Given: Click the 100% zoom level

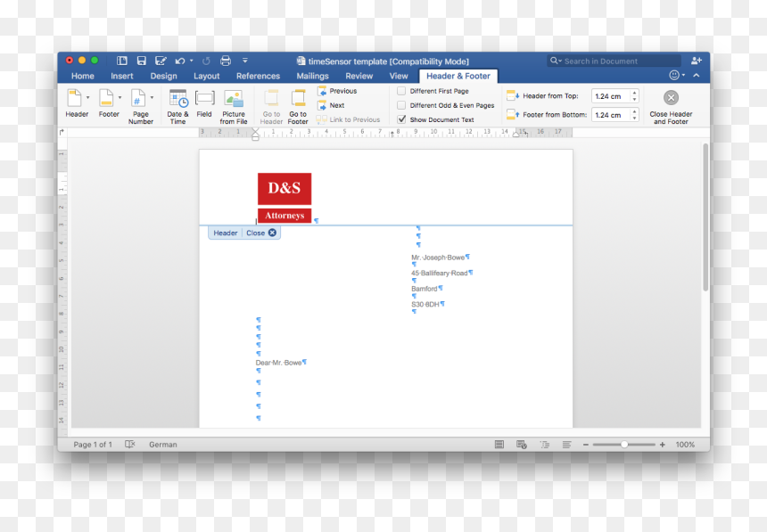Looking at the screenshot, I should pos(685,445).
